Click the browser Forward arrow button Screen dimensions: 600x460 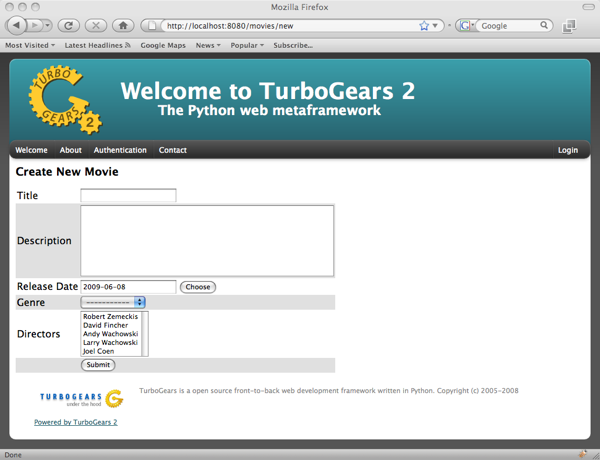35,26
